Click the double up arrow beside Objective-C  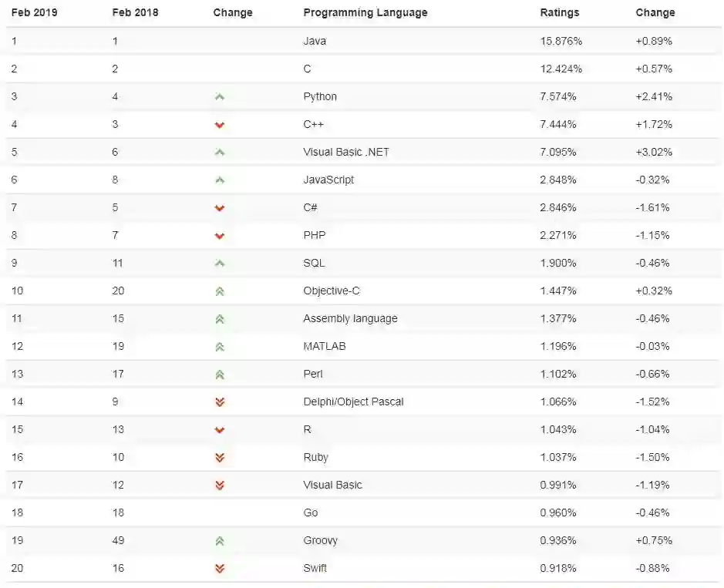pos(220,291)
